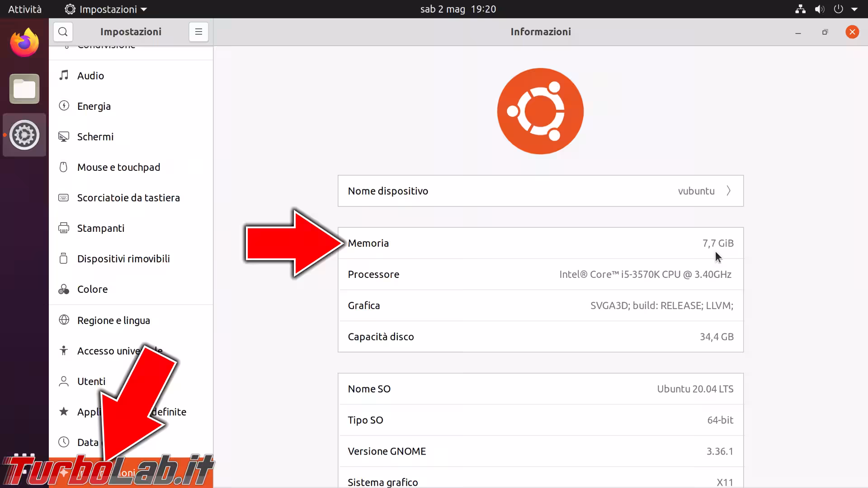Image resolution: width=868 pixels, height=488 pixels.
Task: Expand the system menu arrow in top bar
Action: pos(854,9)
